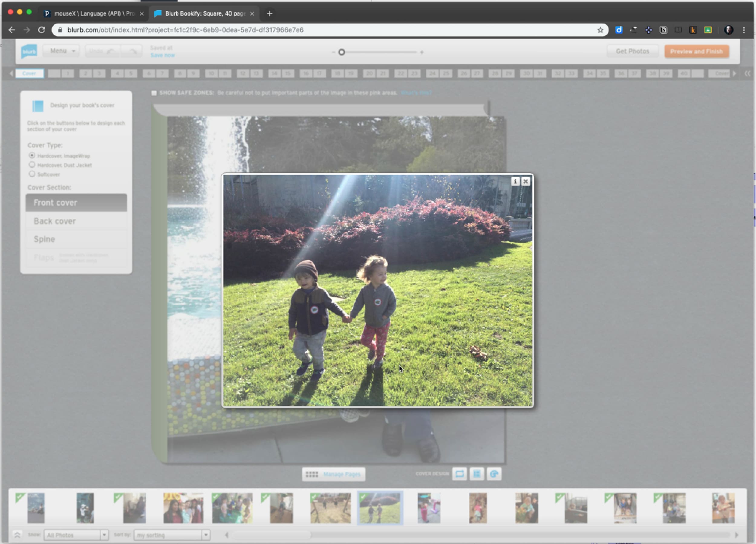Click the Blurb logo icon

click(x=29, y=51)
